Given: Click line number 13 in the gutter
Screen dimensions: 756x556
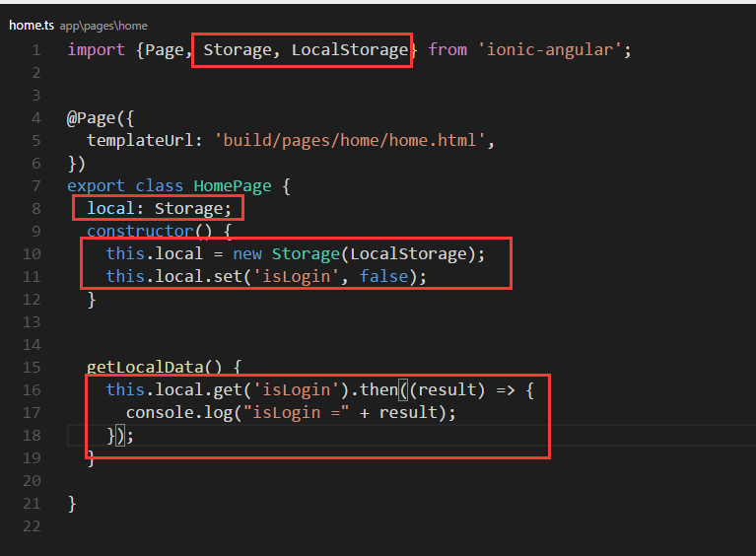Looking at the screenshot, I should tap(32, 322).
